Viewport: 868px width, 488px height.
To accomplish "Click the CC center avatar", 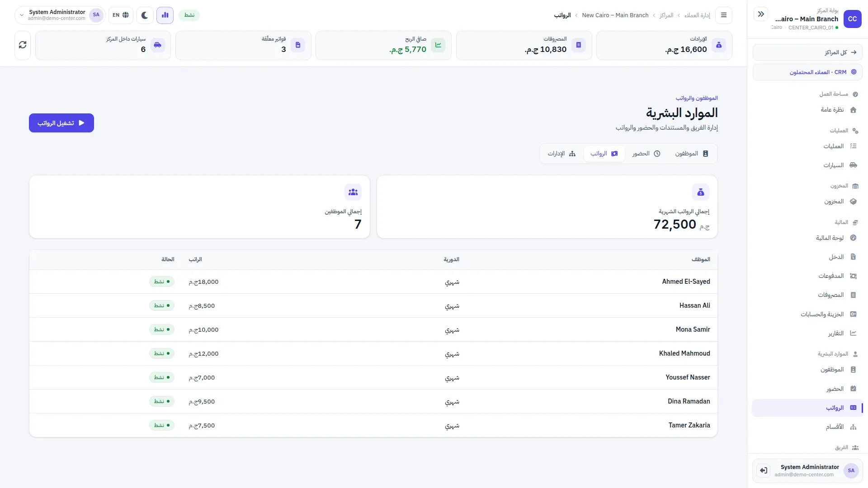I will click(852, 19).
